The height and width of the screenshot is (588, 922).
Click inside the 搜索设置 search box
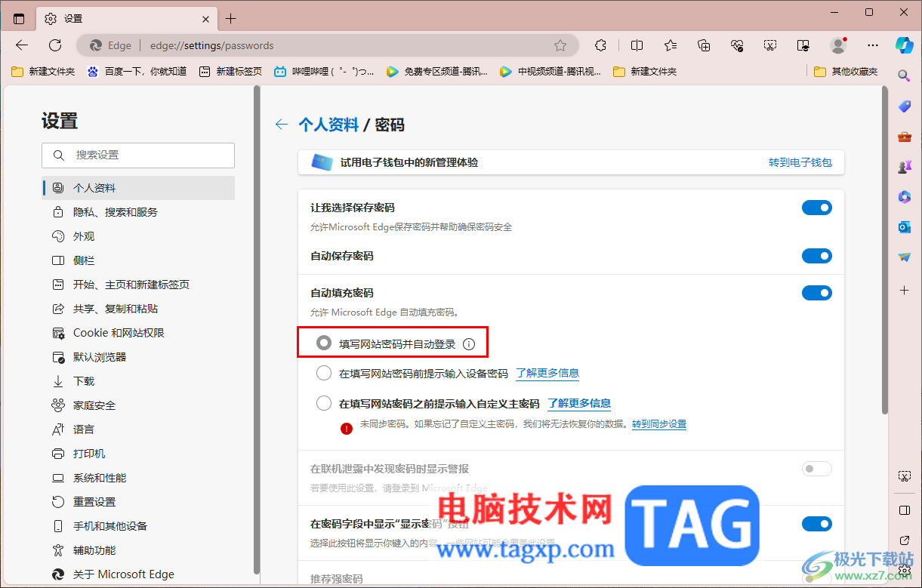[138, 155]
